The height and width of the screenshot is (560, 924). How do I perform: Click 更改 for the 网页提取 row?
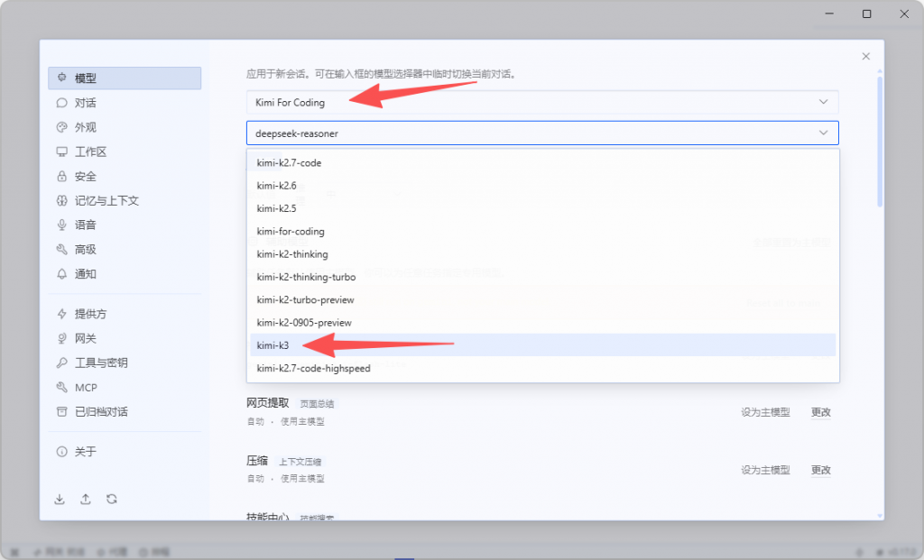(x=821, y=412)
